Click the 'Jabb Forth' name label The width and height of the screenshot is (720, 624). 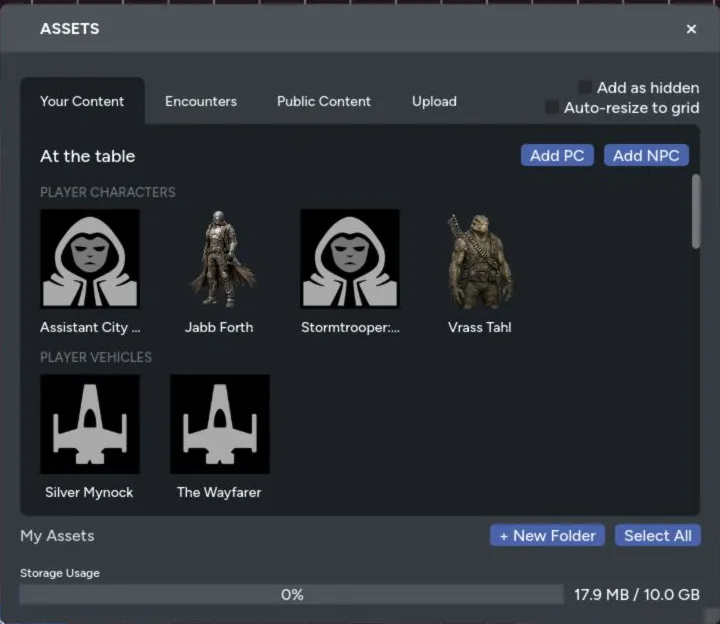(x=219, y=327)
